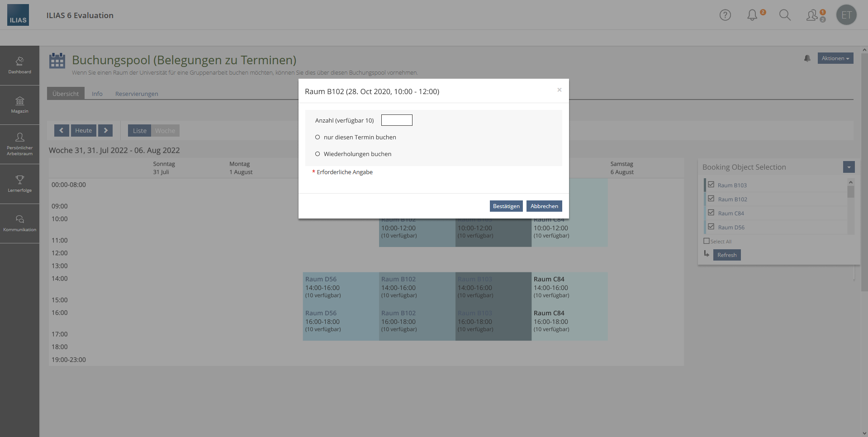Click the Bestätigen button
This screenshot has height=437, width=868.
tap(506, 206)
